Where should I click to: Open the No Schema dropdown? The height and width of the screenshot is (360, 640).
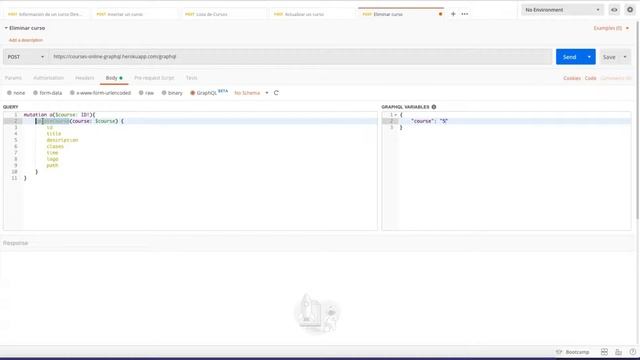click(x=251, y=93)
